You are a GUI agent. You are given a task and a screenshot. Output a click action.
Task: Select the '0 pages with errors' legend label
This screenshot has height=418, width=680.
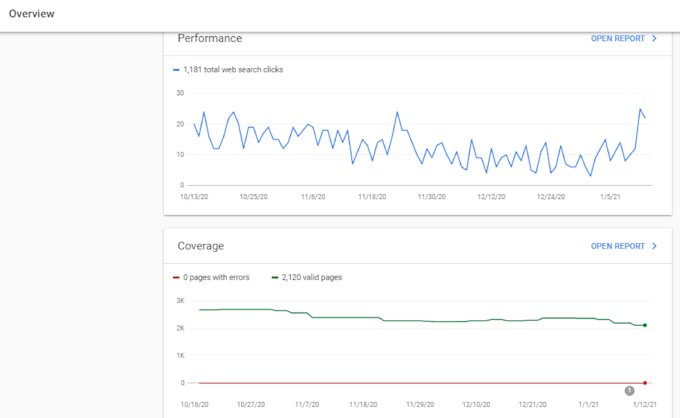point(216,278)
